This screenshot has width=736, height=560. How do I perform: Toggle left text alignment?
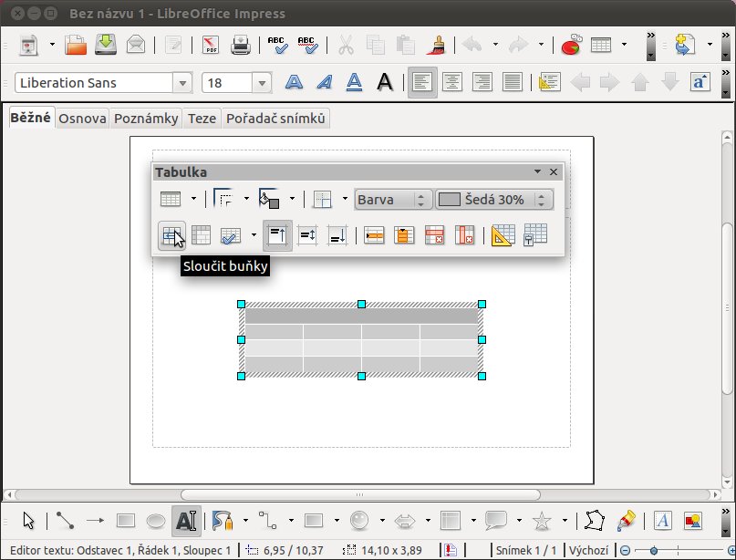click(x=422, y=83)
